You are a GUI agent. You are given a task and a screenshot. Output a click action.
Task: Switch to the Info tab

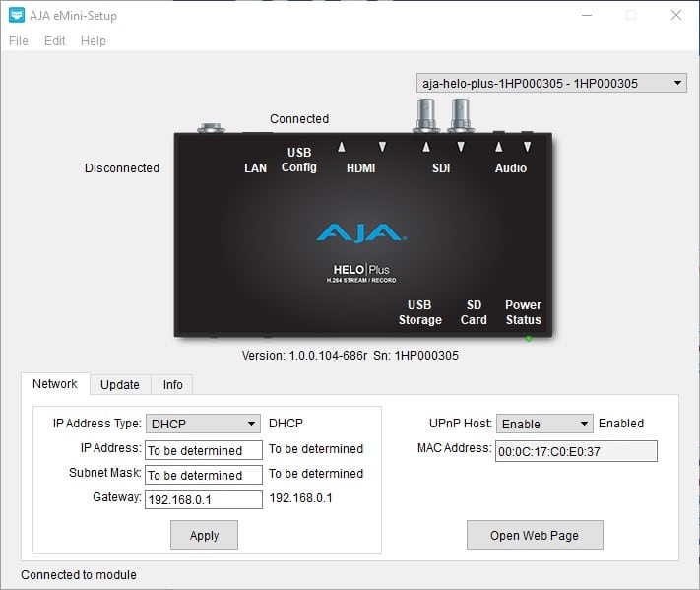tap(172, 384)
